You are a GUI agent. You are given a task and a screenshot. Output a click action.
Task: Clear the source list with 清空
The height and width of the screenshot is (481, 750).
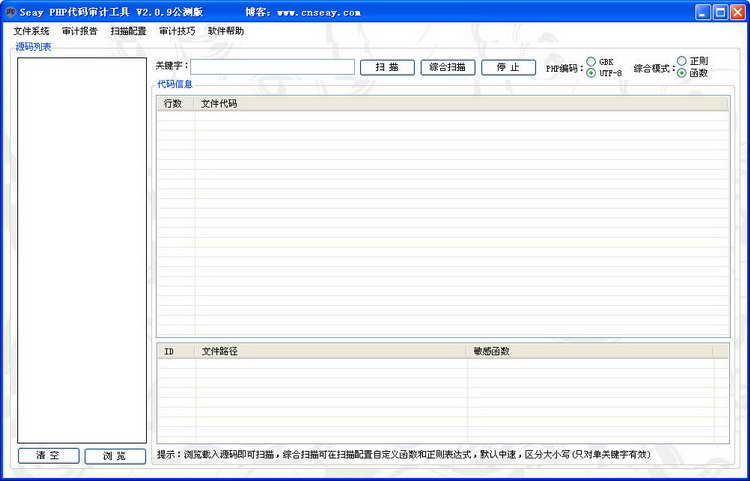pos(48,456)
